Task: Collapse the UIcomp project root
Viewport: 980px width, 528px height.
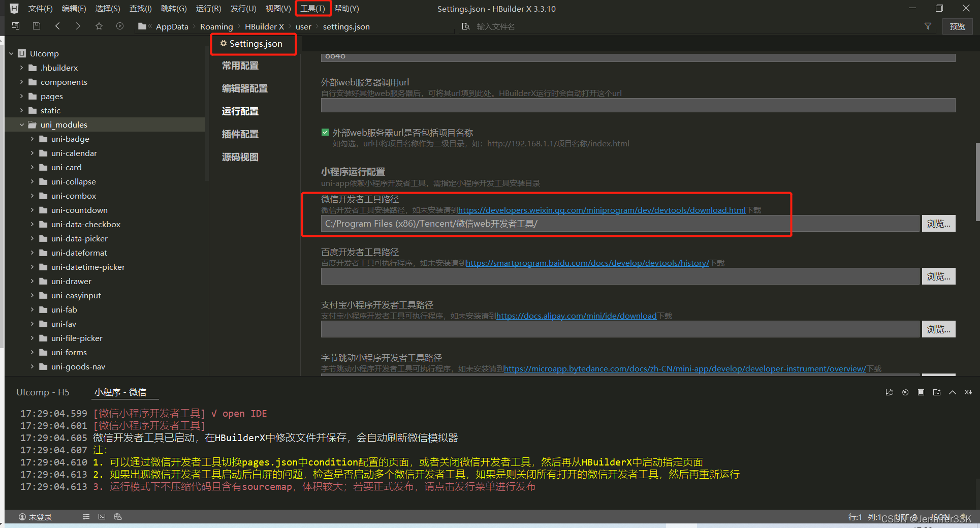Action: [x=11, y=53]
